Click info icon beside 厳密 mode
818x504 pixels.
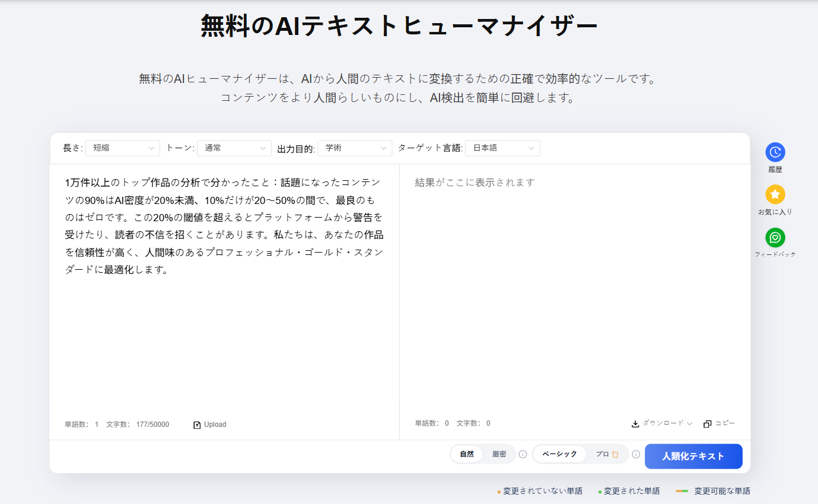[523, 454]
